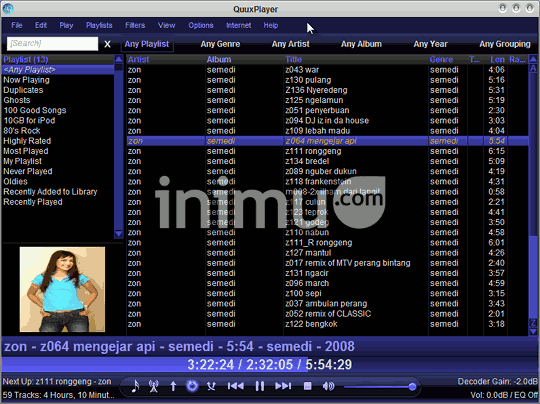This screenshot has width=540, height=404.
Task: Mute using the speaker icon
Action: click(x=328, y=386)
